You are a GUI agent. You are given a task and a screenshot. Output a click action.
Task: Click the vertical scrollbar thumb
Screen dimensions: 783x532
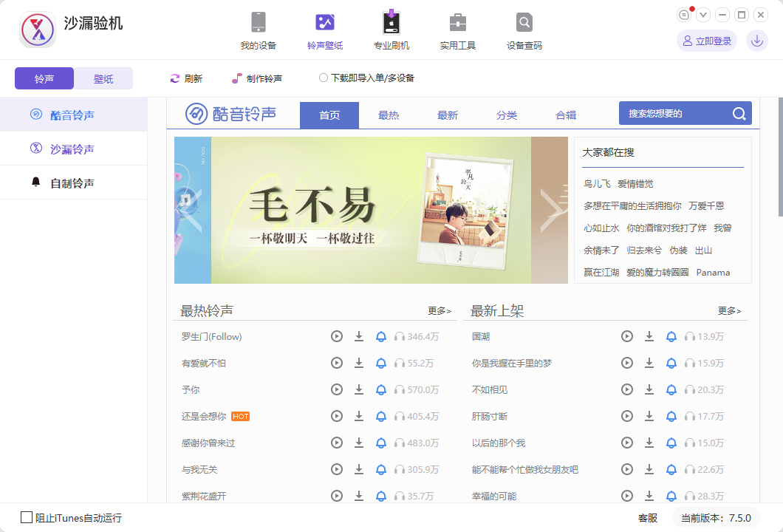point(781,157)
